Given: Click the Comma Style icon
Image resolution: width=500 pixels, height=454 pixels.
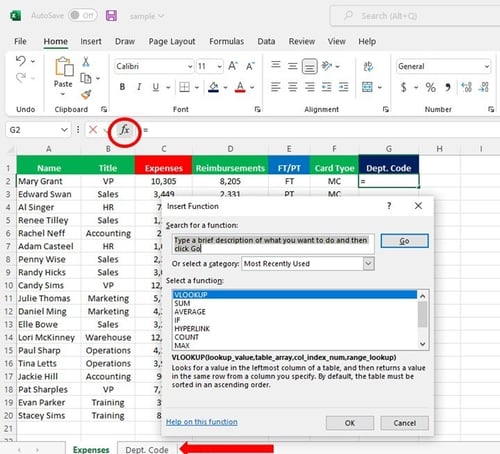Looking at the screenshot, I should (448, 87).
